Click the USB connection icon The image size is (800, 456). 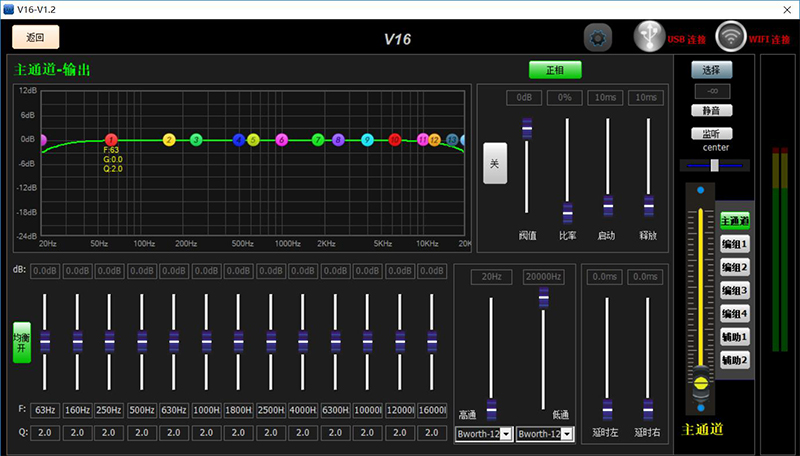pyautogui.click(x=649, y=37)
